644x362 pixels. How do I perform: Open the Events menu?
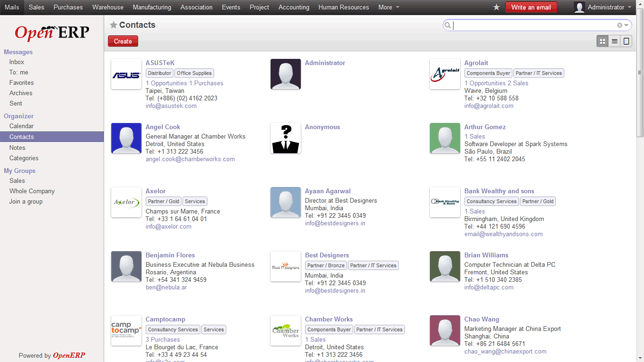coord(231,7)
